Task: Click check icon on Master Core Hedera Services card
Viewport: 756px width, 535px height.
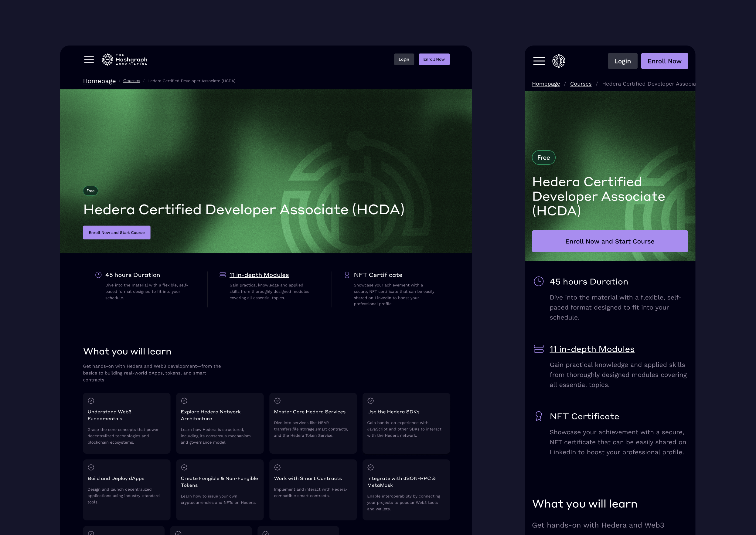Action: [x=278, y=401]
